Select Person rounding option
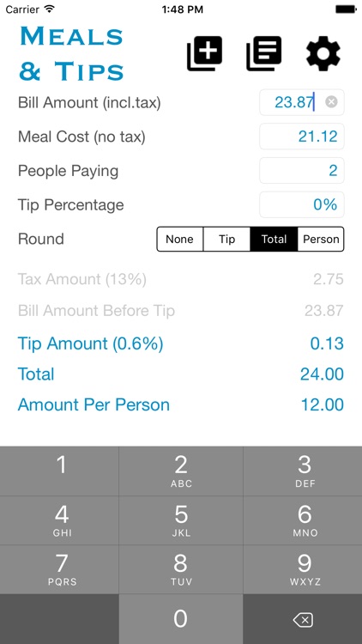362x644 pixels. pos(321,239)
